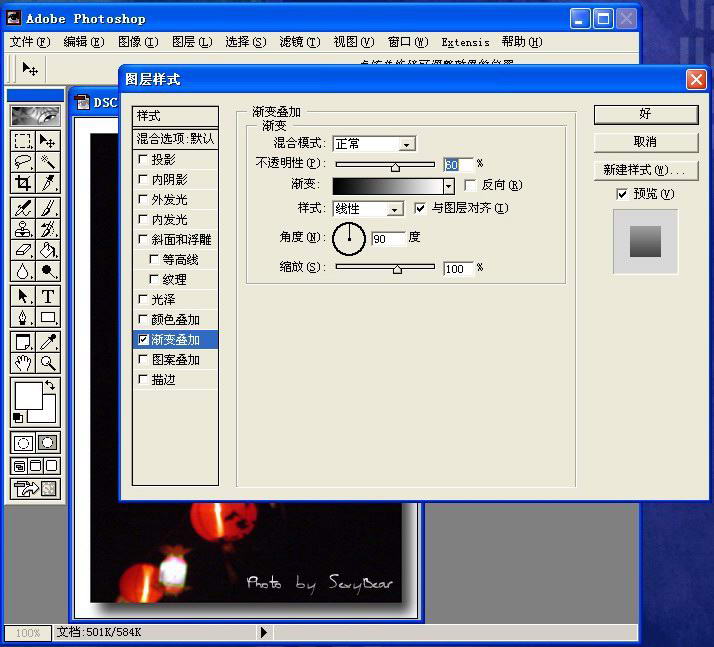
Task: Select the Eraser tool
Action: pos(22,250)
